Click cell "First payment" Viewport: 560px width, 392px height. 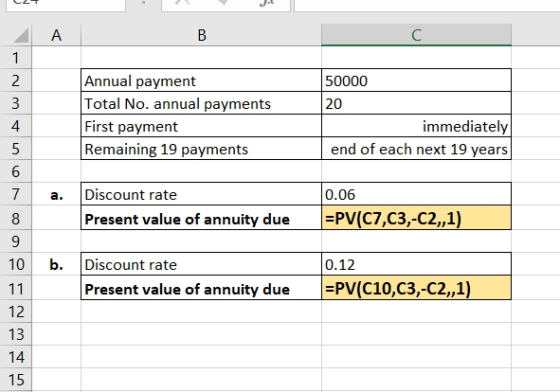pyautogui.click(x=201, y=126)
